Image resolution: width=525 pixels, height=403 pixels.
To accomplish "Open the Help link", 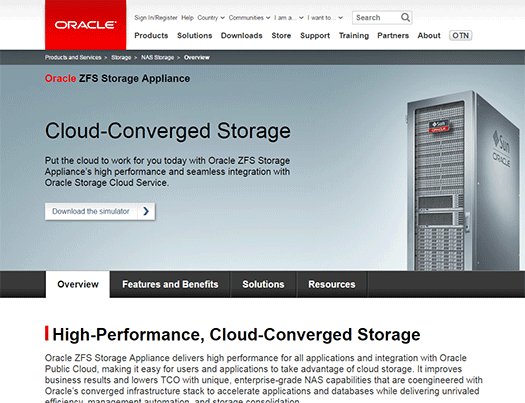I will [187, 18].
